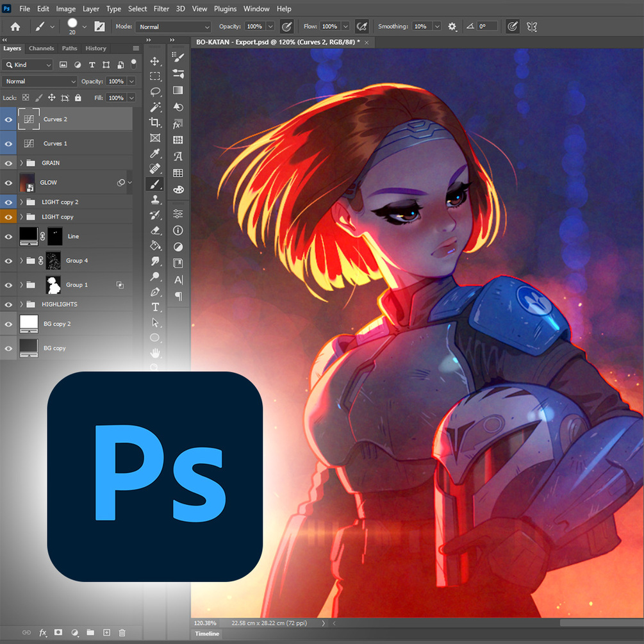Screen dimensions: 644x644
Task: Open the Paragraph panel icon
Action: click(x=178, y=296)
